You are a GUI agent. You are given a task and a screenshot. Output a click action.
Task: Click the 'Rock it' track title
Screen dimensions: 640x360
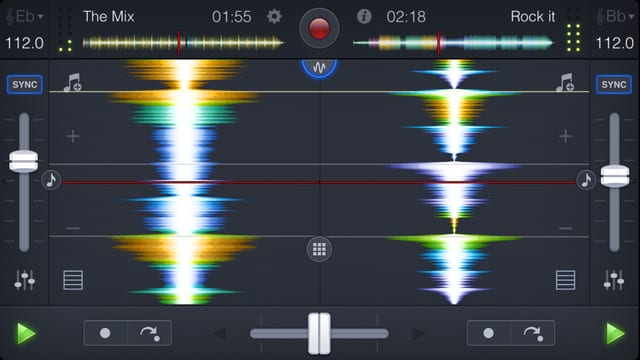(x=533, y=17)
